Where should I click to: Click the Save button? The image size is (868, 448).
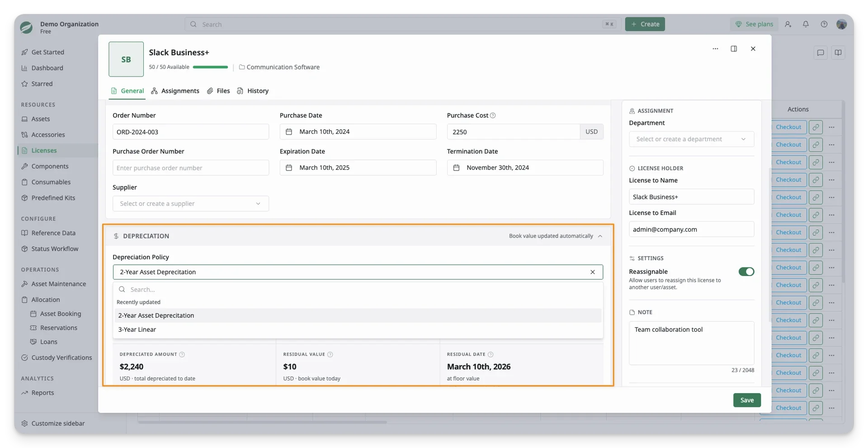(x=747, y=400)
